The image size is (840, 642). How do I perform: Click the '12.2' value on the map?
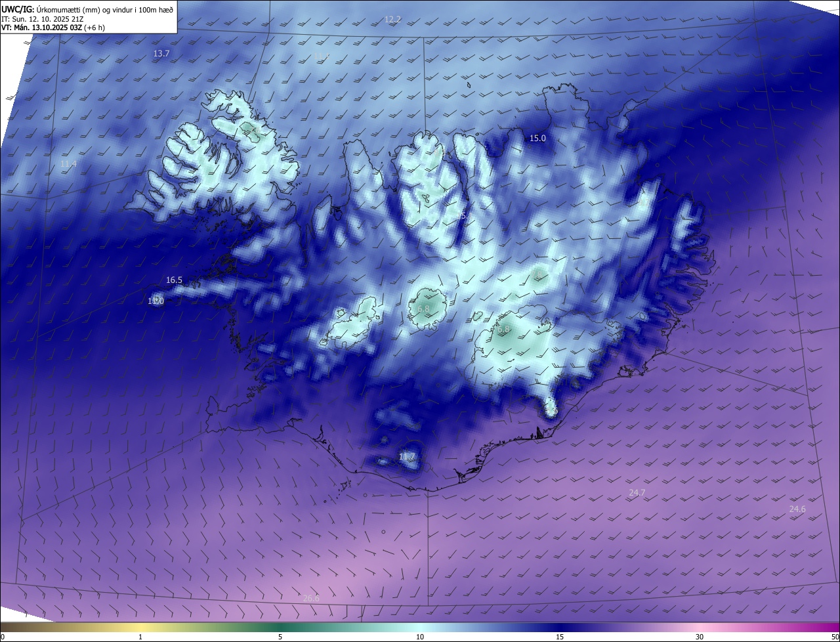[x=392, y=20]
